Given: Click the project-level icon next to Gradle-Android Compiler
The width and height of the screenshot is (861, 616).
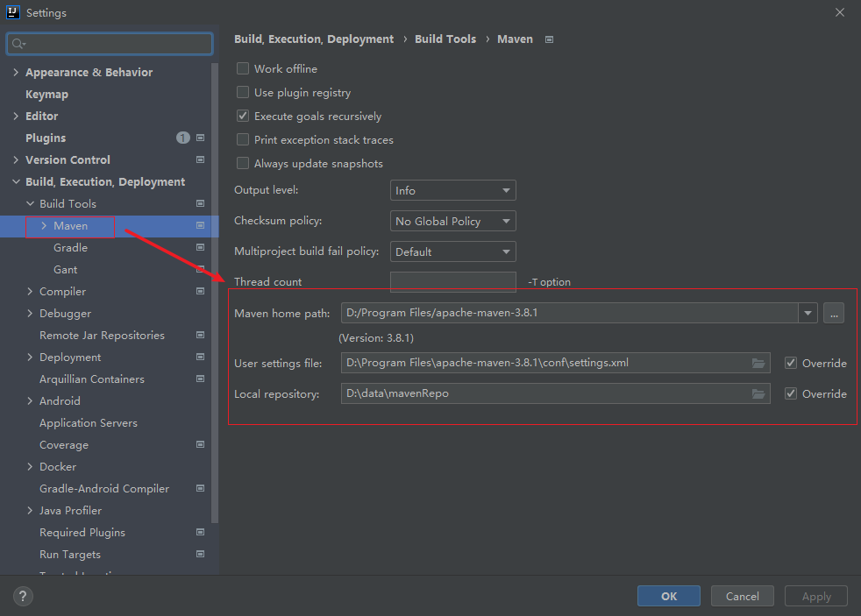Looking at the screenshot, I should [201, 489].
